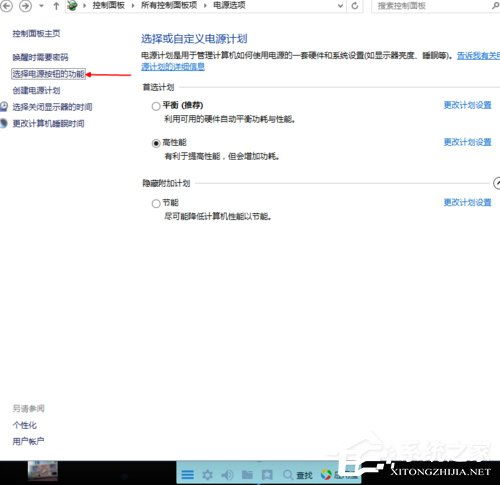
Task: Click text 利用可用的硬件自动平衡功耗与性能
Action: [230, 119]
